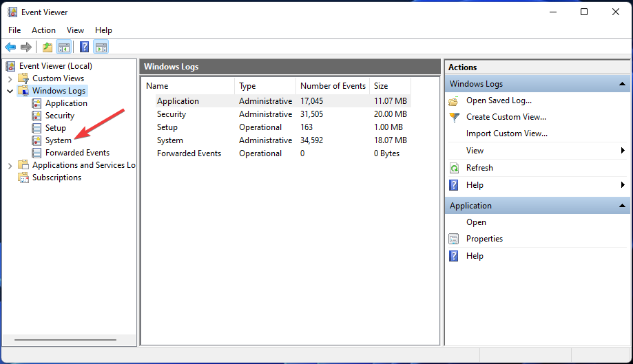This screenshot has width=633, height=364.
Task: Click the Forward arrow toolbar icon
Action: (x=26, y=47)
